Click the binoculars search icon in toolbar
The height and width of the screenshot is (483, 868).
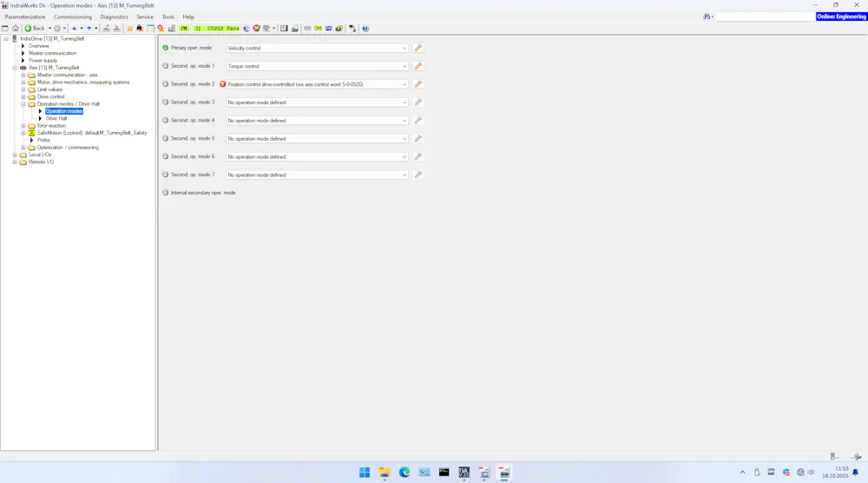[140, 29]
